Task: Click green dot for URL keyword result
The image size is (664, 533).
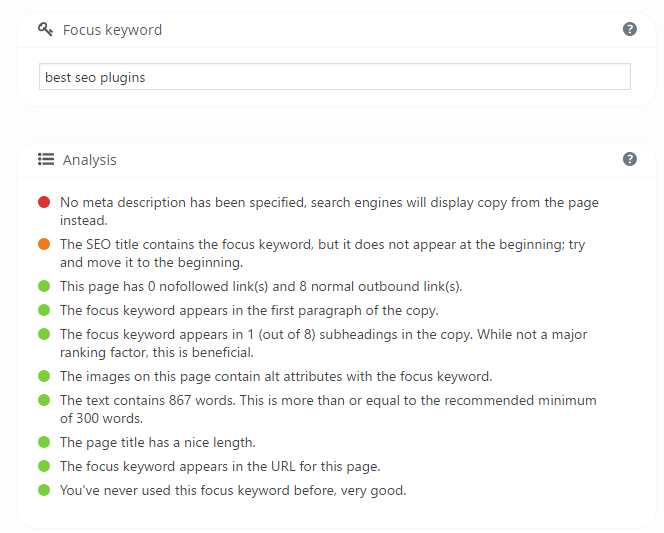Action: pos(44,466)
